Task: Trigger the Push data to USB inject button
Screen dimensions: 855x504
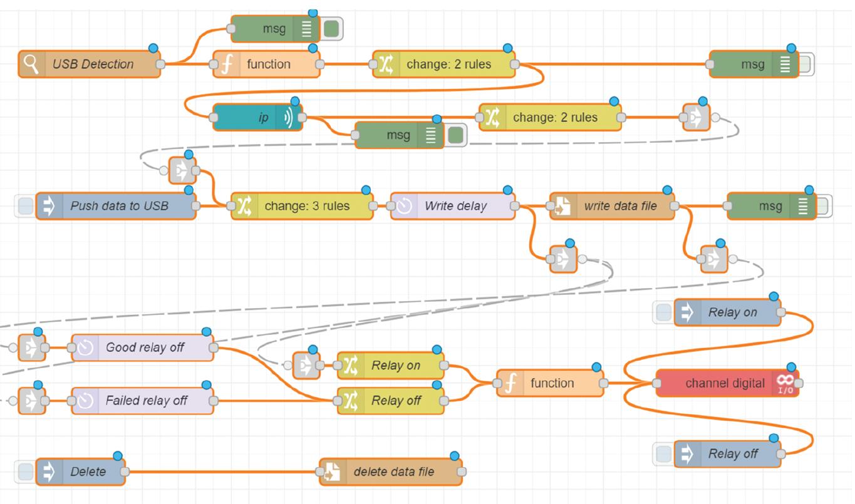Action: (x=26, y=205)
